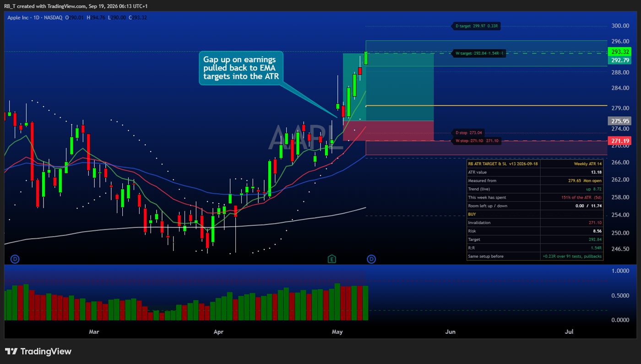Click the earnings 'E' marker icon
Image resolution: width=641 pixels, height=364 pixels.
click(332, 259)
